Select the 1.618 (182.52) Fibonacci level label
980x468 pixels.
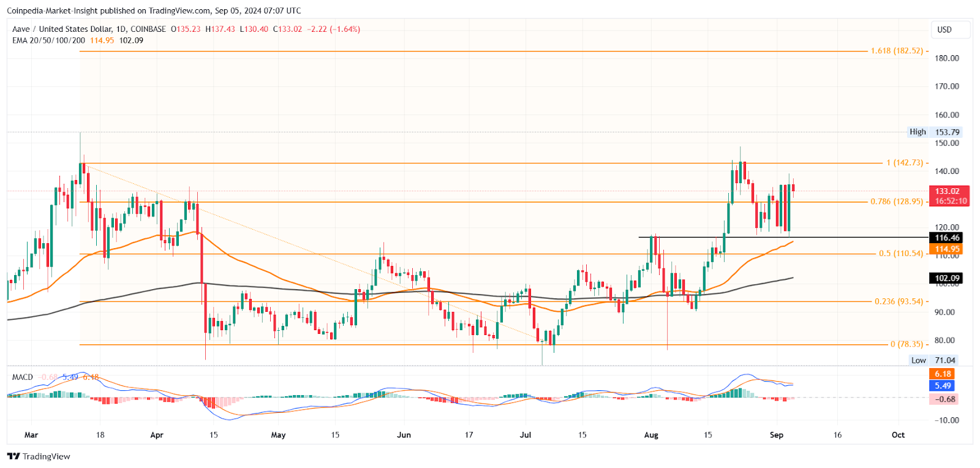(x=897, y=51)
